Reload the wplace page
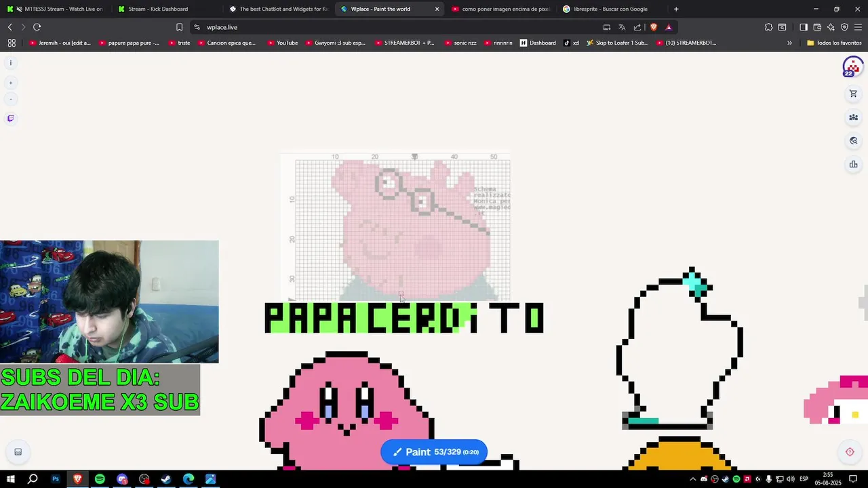 coord(37,27)
